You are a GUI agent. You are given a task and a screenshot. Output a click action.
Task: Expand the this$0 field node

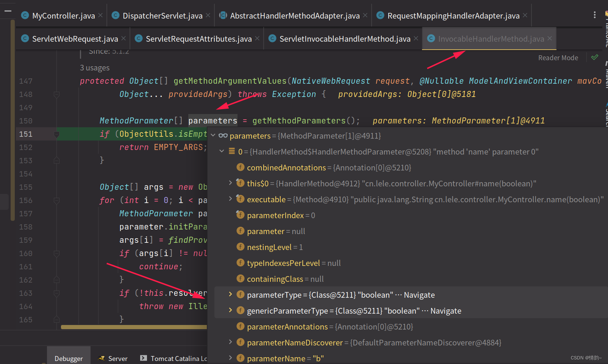click(x=230, y=183)
